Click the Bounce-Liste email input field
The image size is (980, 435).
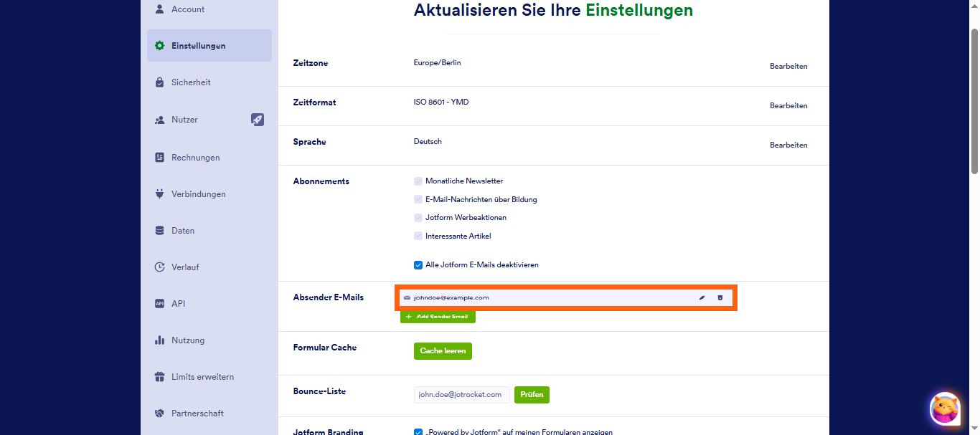point(462,395)
